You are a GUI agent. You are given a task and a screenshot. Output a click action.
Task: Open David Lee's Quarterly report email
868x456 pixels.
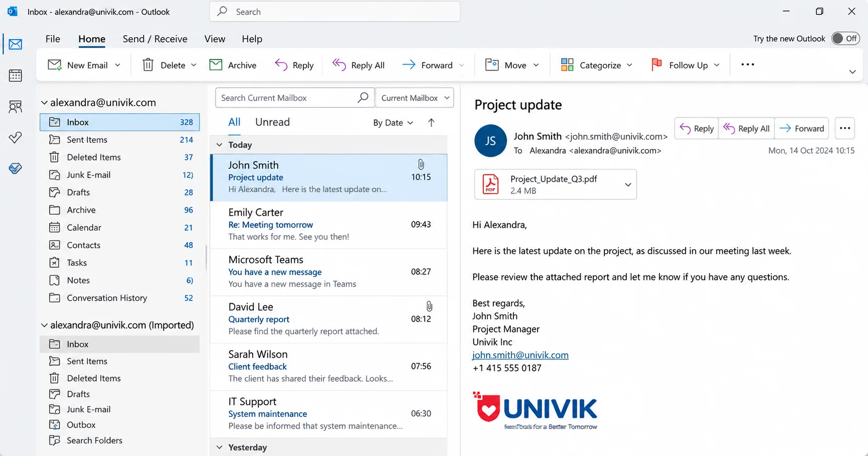[x=329, y=319]
